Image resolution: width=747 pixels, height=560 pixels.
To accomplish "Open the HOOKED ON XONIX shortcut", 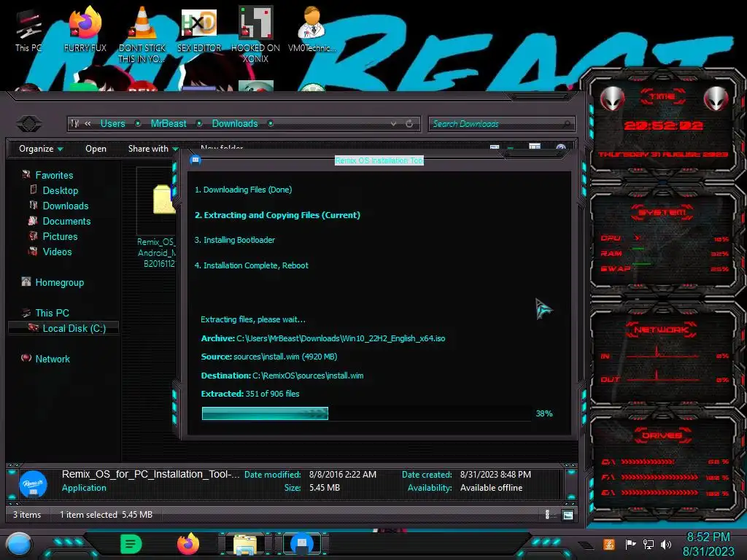I will (255, 34).
